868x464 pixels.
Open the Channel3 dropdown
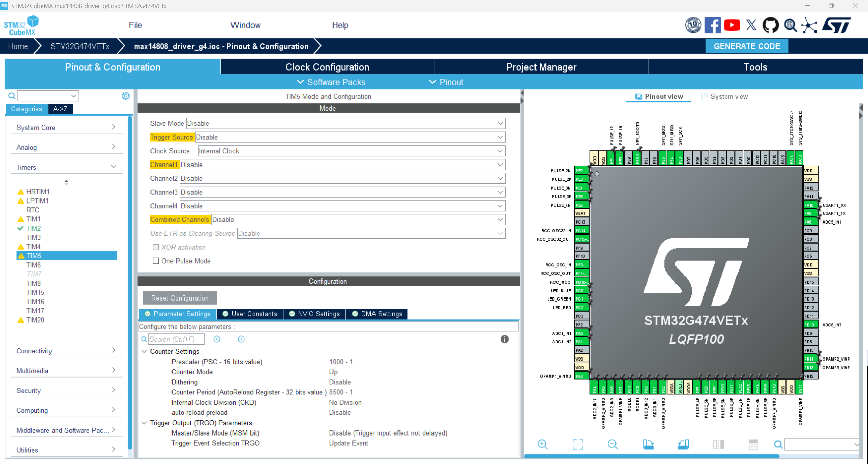[x=342, y=192]
